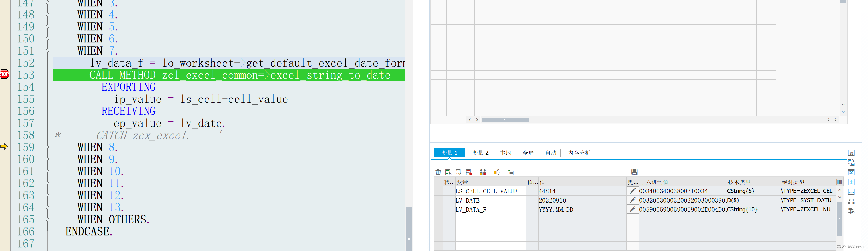
Task: Click the technical type D(8)
Action: point(733,200)
